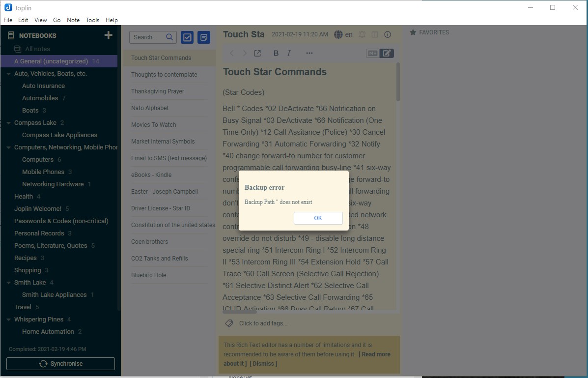Collapse the Smith Lake notebook
Viewport: 588px width, 378px height.
pyautogui.click(x=8, y=283)
